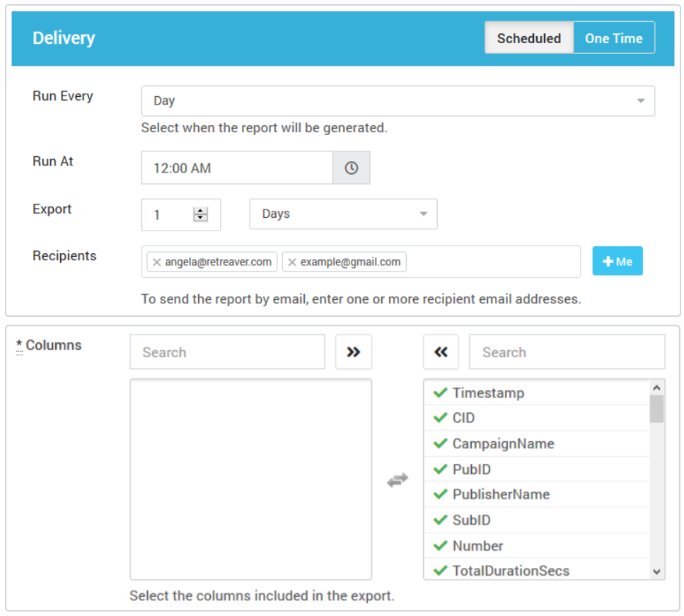
Task: Open the Run At clock time picker
Action: 351,168
